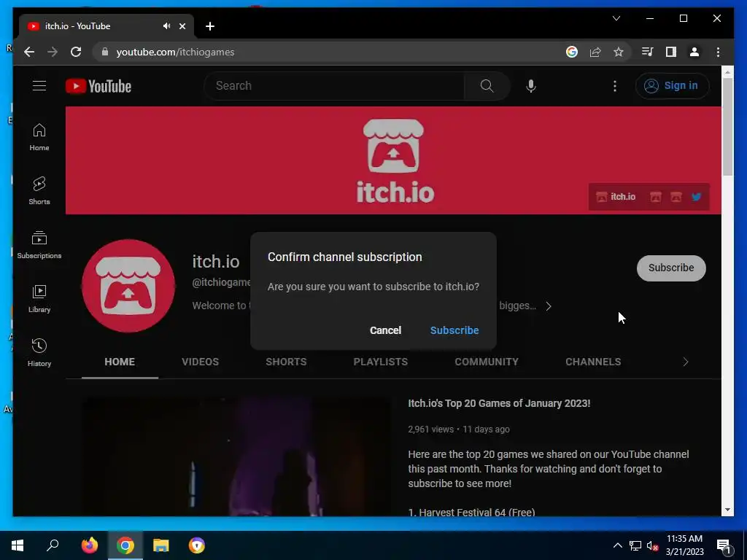This screenshot has height=560, width=747.
Task: Click the gray Subscribe button beside channel name
Action: 671,268
